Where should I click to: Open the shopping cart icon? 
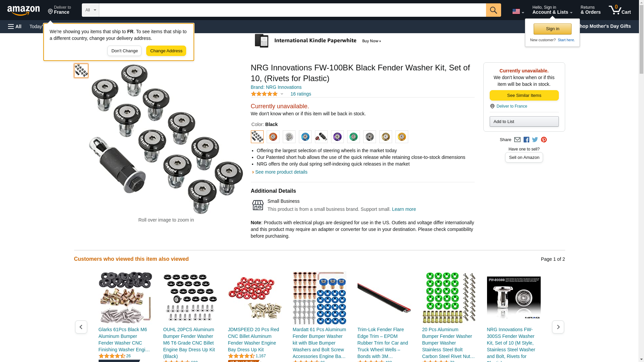coord(620,10)
